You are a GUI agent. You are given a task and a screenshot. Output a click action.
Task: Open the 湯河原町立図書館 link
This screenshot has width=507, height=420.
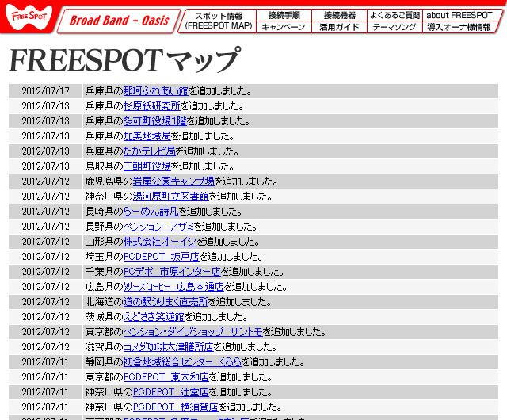tap(171, 196)
